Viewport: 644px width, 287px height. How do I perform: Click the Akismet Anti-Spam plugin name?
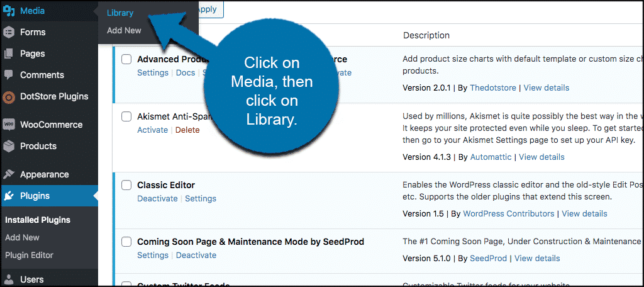point(175,117)
